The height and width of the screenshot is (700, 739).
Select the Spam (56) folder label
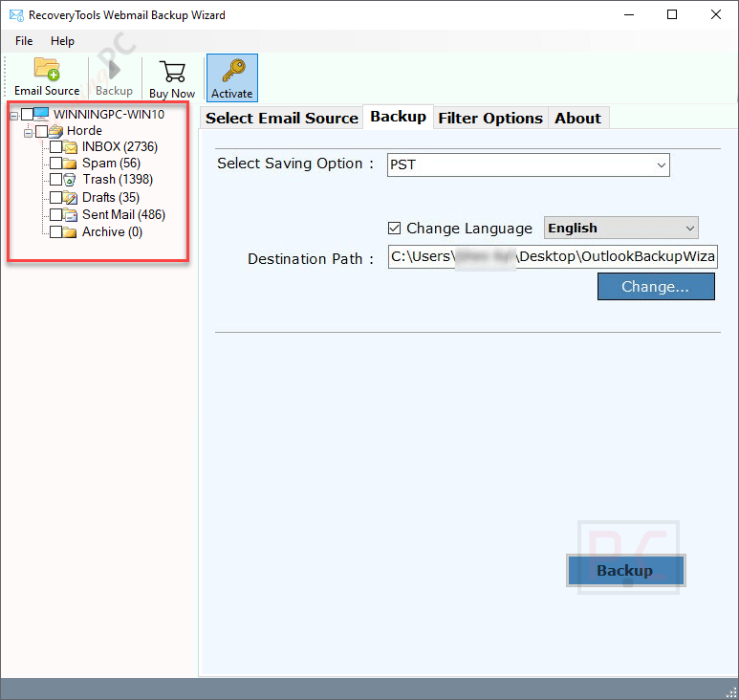coord(111,164)
